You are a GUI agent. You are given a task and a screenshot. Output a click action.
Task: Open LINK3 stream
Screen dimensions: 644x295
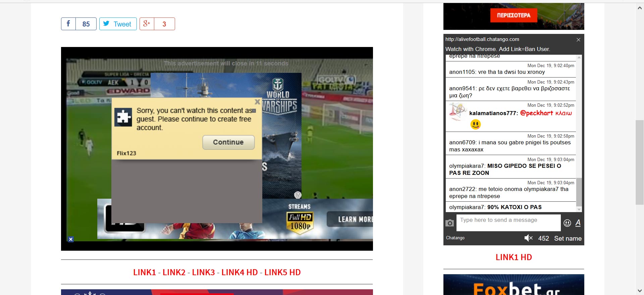click(204, 272)
